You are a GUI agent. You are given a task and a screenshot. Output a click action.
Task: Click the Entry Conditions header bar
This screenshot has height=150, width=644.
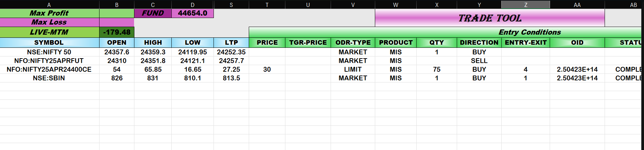(446, 32)
